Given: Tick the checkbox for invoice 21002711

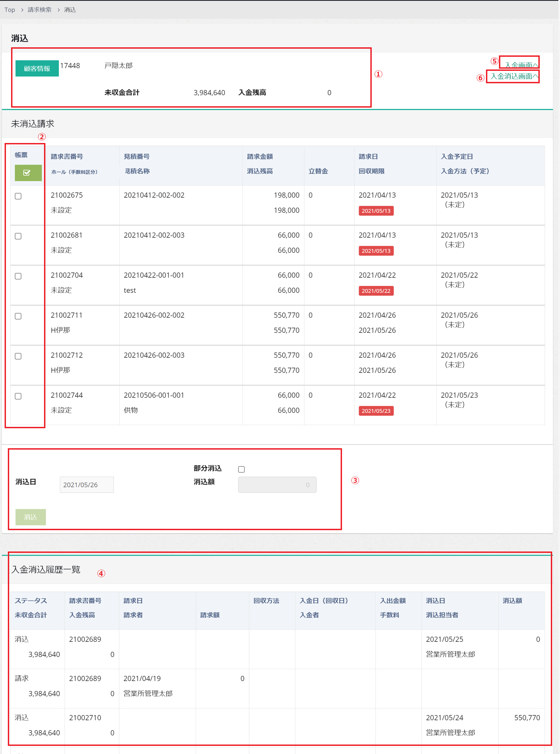Looking at the screenshot, I should (18, 316).
